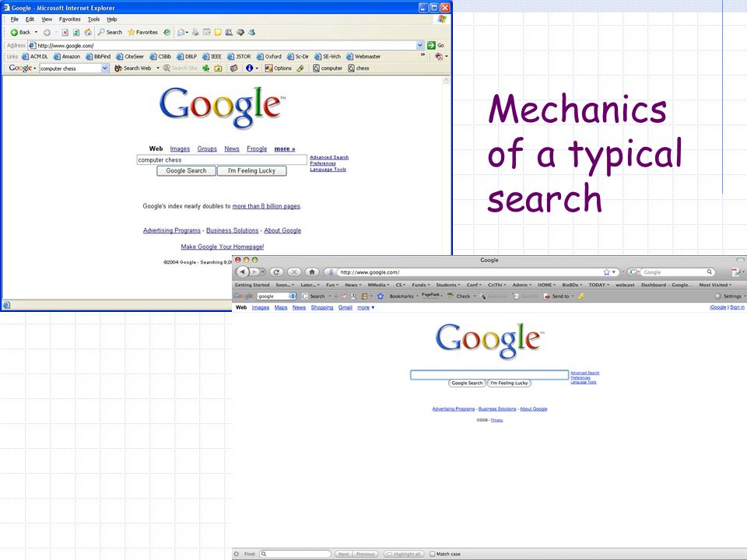
Task: Open the Google Toolbar search box dropdown in IE
Action: (105, 68)
